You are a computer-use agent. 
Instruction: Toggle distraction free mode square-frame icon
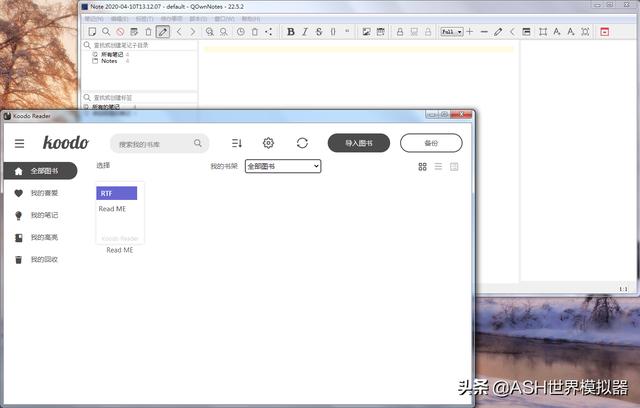click(543, 32)
